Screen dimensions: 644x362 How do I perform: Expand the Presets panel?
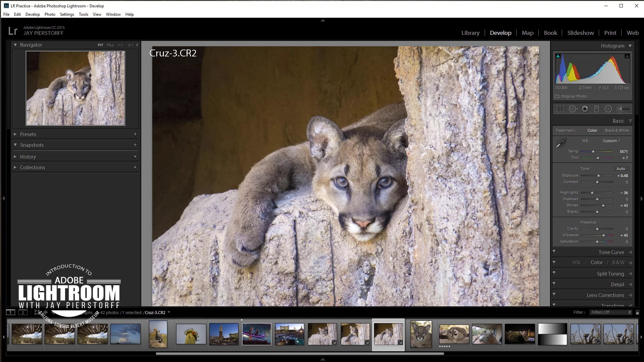click(x=15, y=134)
